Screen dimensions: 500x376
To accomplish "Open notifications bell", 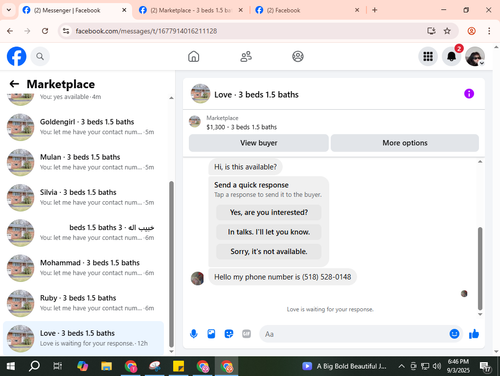I will click(451, 56).
